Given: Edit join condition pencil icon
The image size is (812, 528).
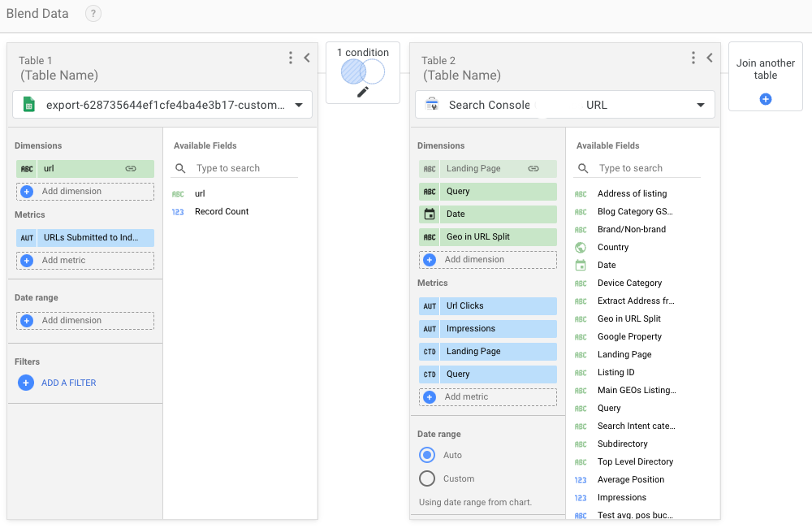Looking at the screenshot, I should click(362, 93).
